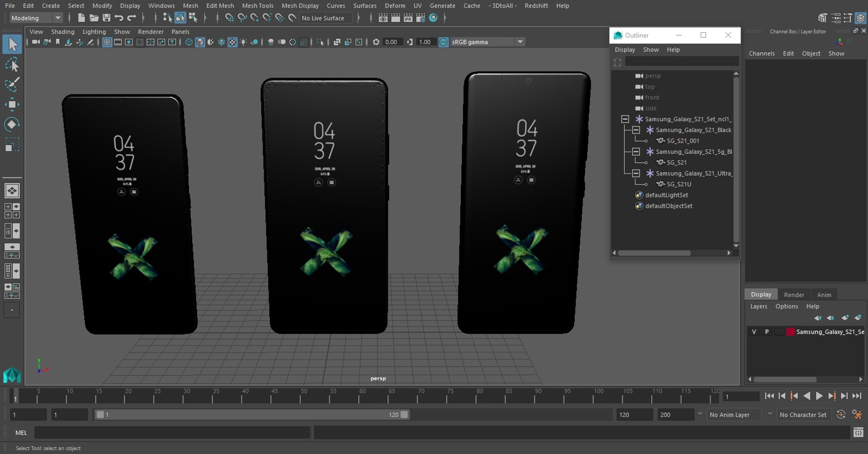
Task: Click the Save Scene icon
Action: point(107,18)
